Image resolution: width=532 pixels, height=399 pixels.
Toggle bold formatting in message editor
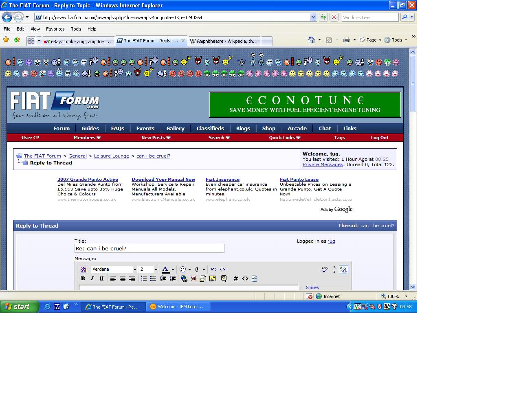[83, 278]
